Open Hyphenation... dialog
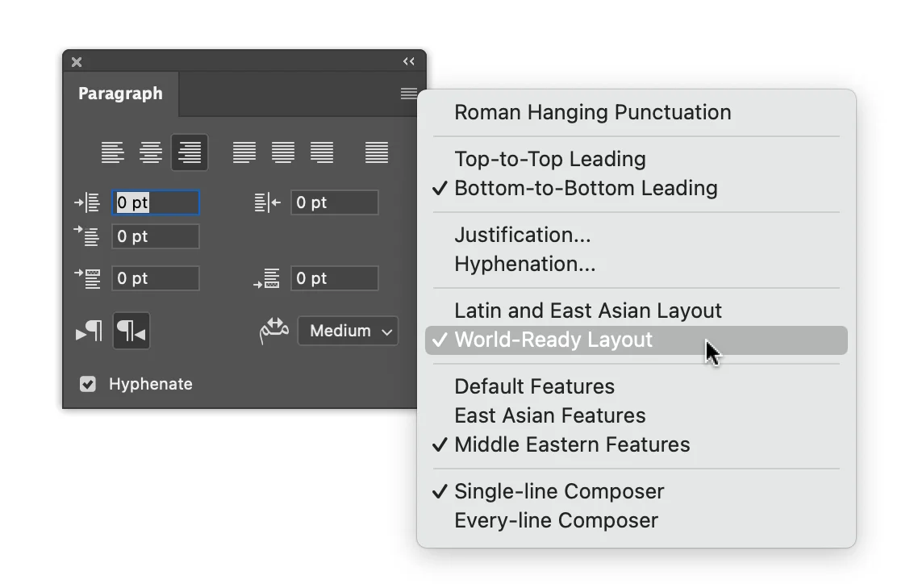This screenshot has height=588, width=914. pos(636,264)
